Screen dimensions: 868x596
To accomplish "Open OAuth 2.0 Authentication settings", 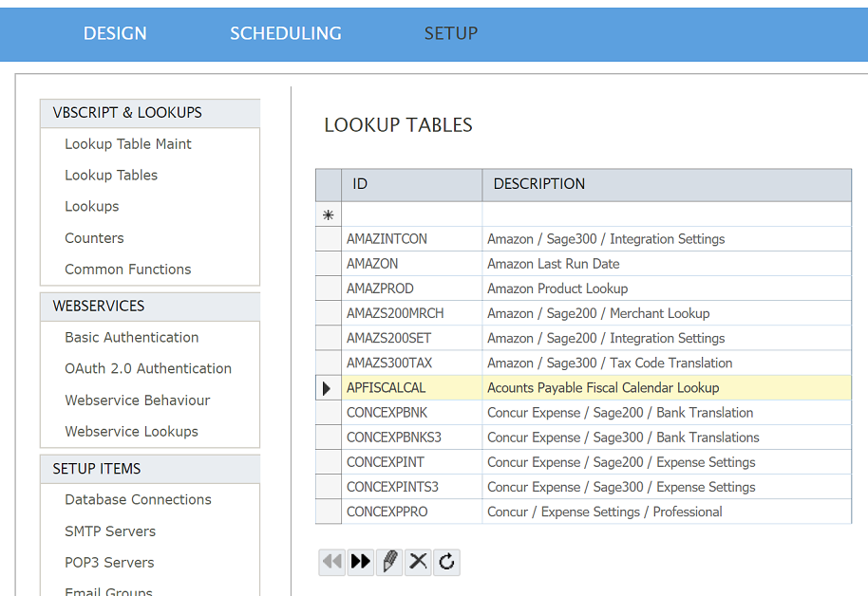I will click(x=148, y=368).
